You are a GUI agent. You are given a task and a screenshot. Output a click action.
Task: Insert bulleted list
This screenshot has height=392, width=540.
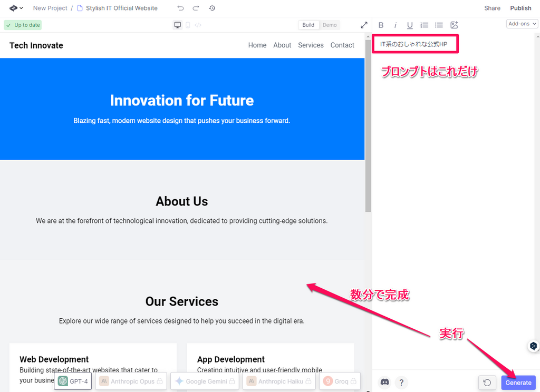click(x=439, y=25)
